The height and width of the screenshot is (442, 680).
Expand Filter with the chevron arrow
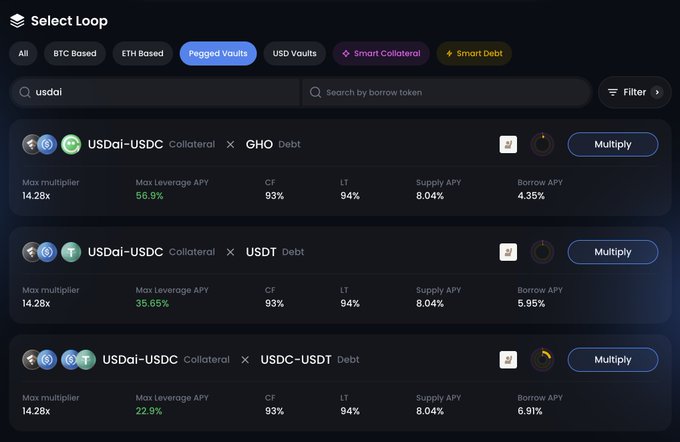coord(657,92)
